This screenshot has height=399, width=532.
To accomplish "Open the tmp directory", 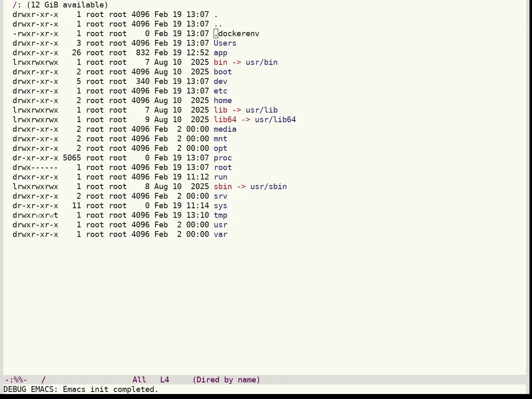I will 220,215.
